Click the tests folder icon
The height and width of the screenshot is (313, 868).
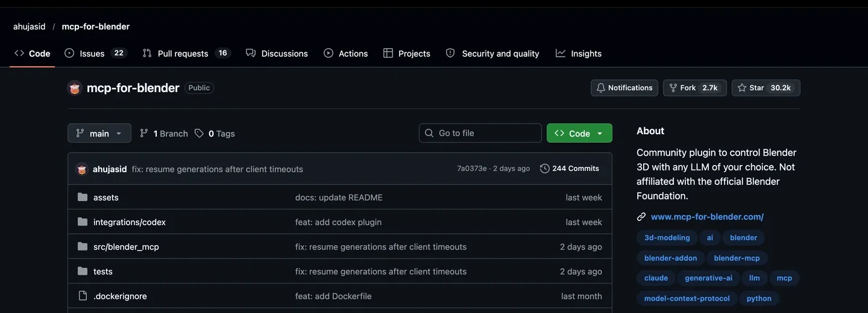click(83, 271)
